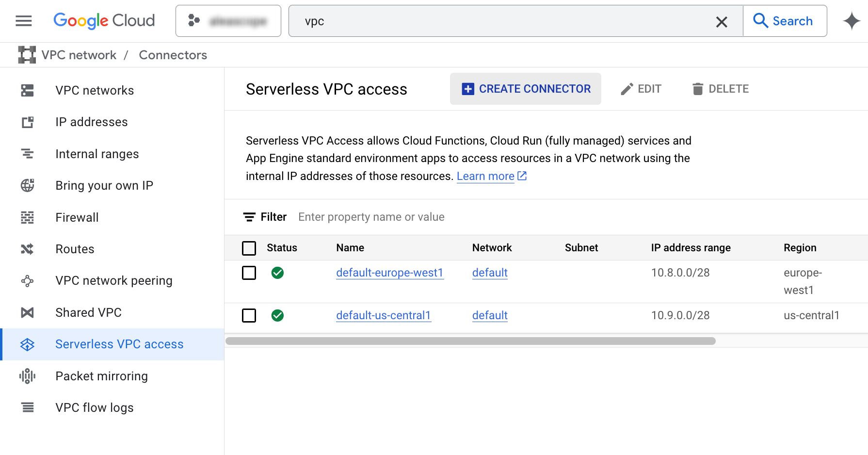This screenshot has width=868, height=455.
Task: Open default-europe-west1 connector link
Action: 390,273
